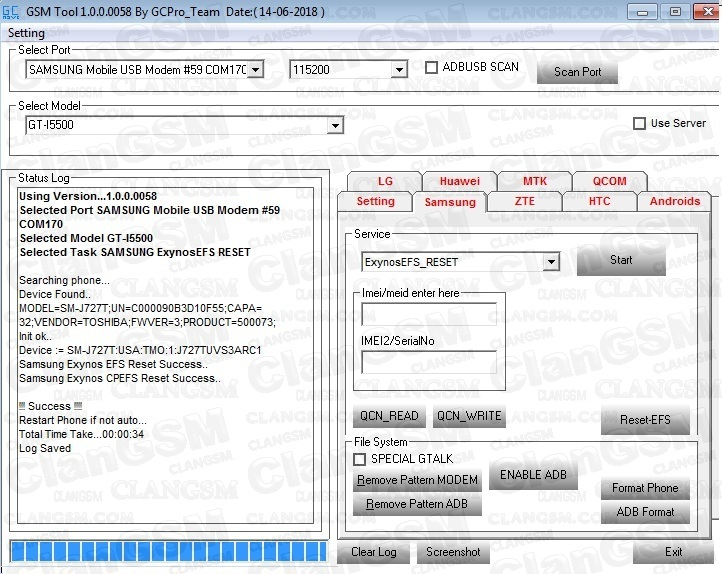722x574 pixels.
Task: Click 'Log Saved' text in status log
Action: [x=45, y=448]
